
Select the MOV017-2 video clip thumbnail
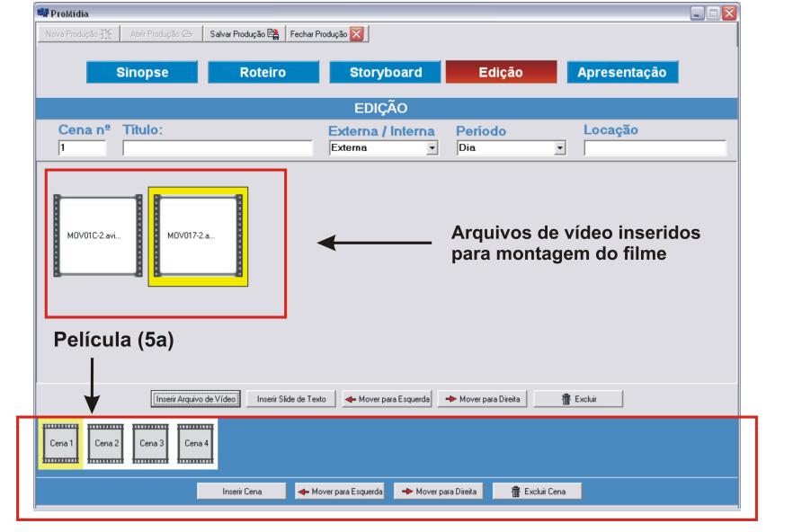[x=198, y=236]
